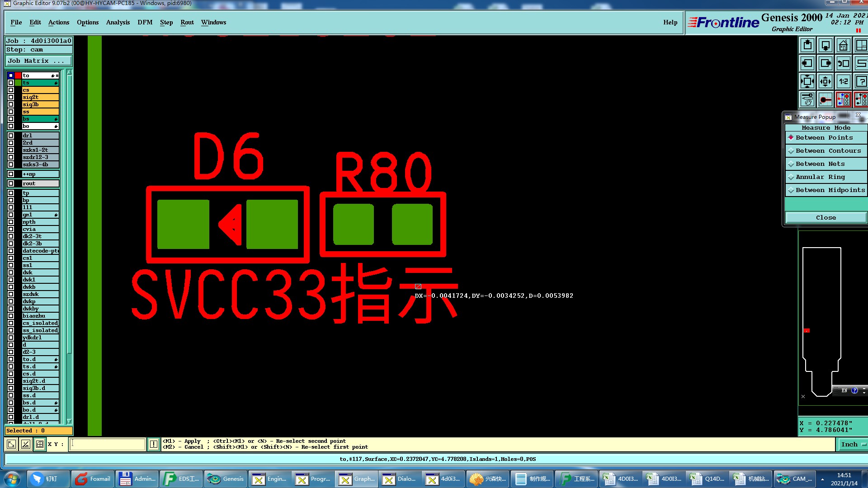Click the snap-to-grid pad icon
This screenshot has width=868, height=488.
tap(825, 99)
